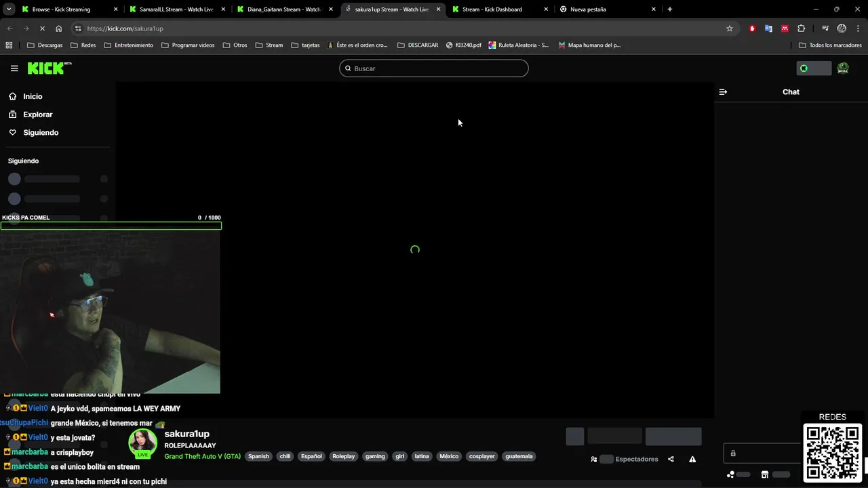
Task: Select the latina tag
Action: (422, 456)
